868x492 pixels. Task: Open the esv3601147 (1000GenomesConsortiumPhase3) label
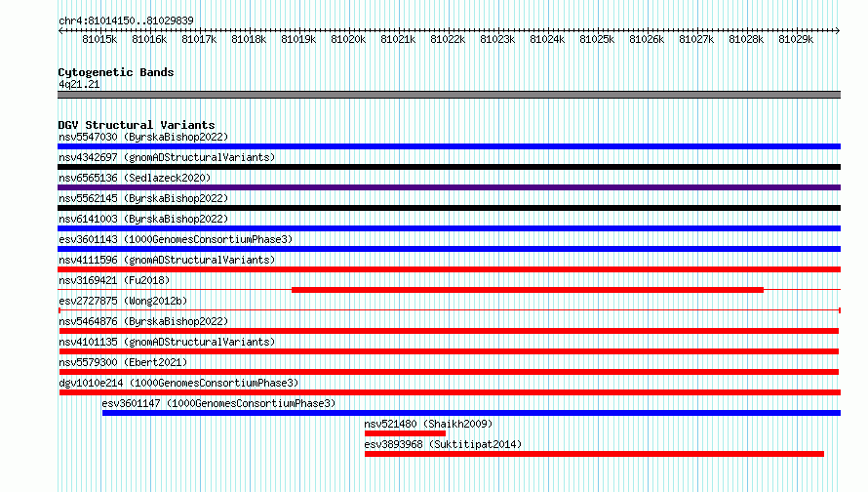218,403
